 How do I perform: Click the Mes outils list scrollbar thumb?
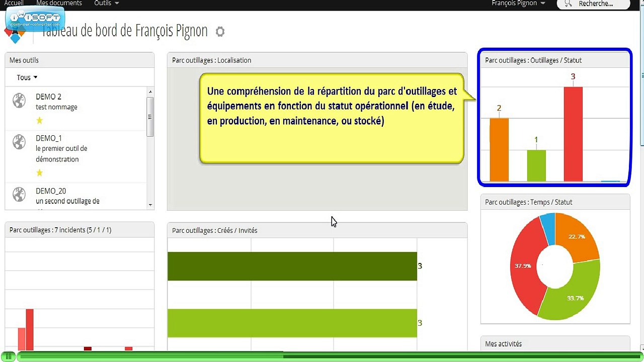coord(150,117)
